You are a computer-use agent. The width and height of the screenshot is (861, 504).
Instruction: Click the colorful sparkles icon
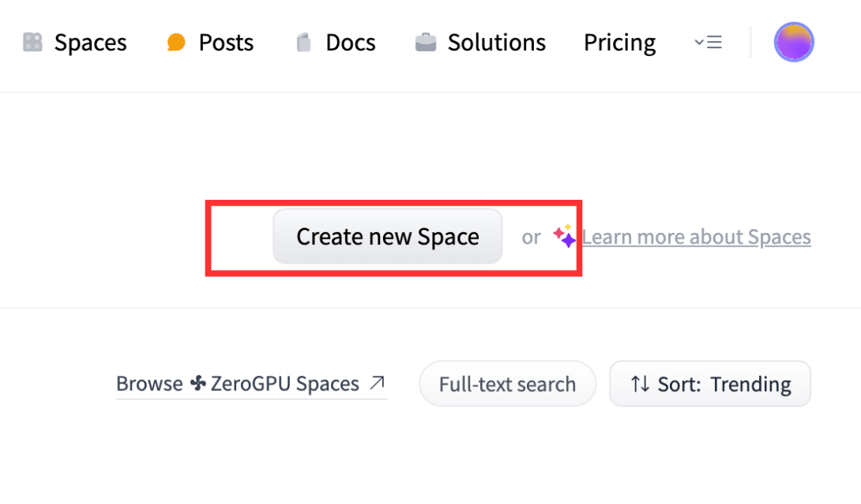(565, 236)
